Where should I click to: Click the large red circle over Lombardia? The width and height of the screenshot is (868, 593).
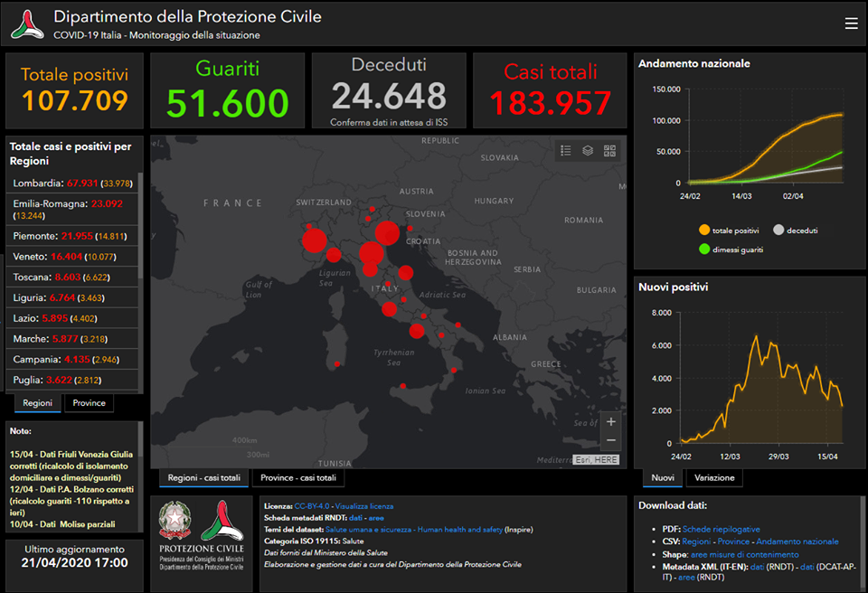pos(314,240)
